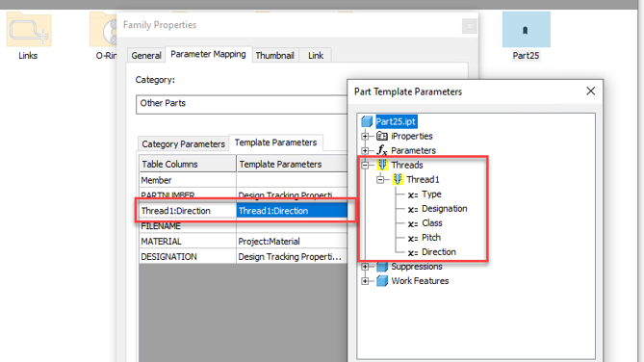Open the Thumbnail tab
Viewport: 644px width, 362px height.
click(274, 56)
